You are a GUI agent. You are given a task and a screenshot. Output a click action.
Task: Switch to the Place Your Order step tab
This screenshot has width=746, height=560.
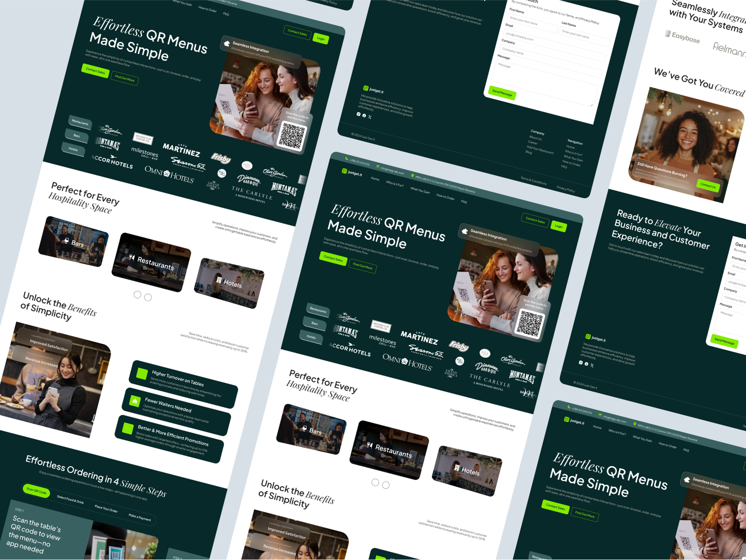[x=106, y=509]
